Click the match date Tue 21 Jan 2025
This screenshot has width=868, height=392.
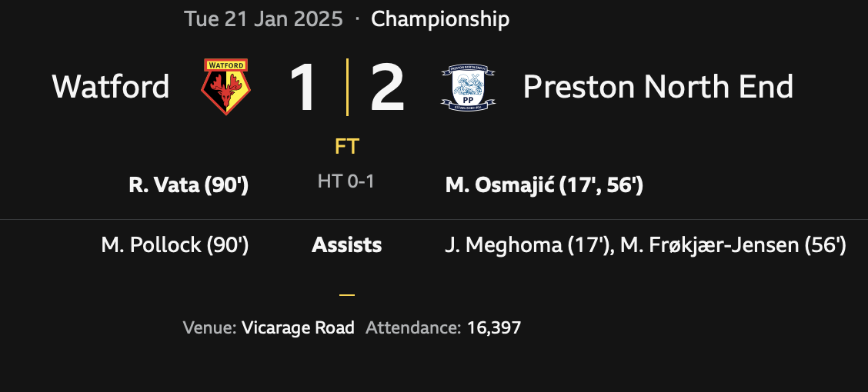(263, 19)
